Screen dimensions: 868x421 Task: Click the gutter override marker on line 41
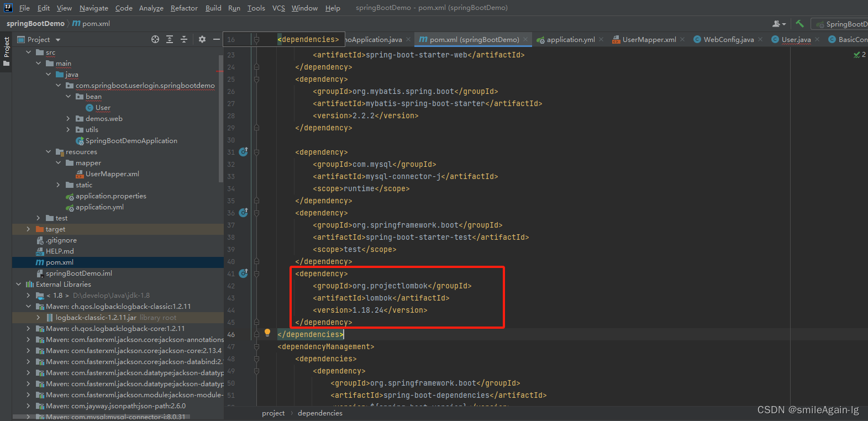(243, 273)
